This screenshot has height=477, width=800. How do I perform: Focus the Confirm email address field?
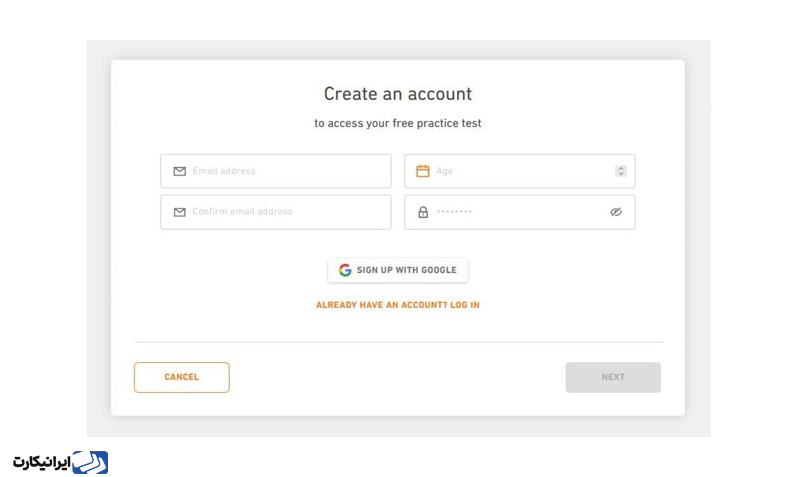[x=285, y=212]
